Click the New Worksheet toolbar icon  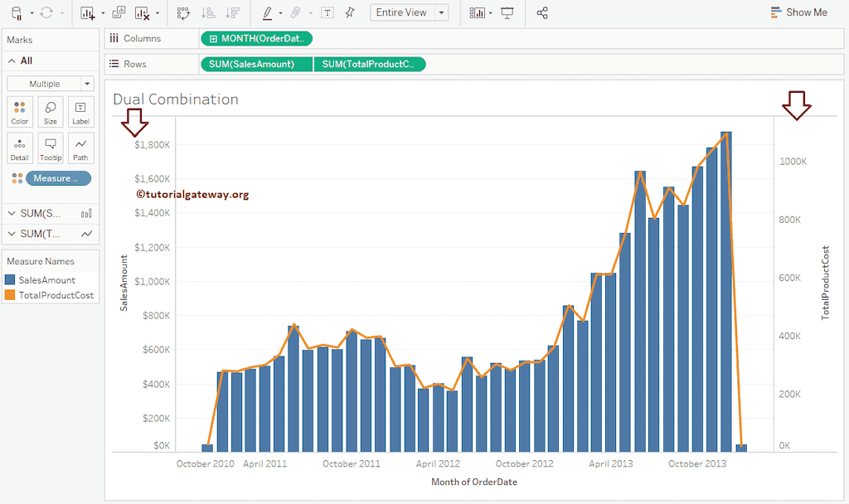click(87, 12)
